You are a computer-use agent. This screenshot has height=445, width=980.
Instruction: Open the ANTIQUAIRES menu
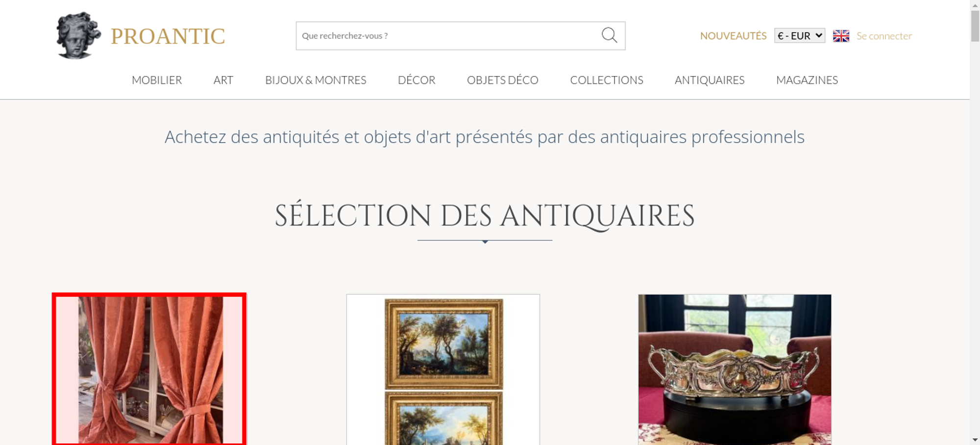click(710, 80)
